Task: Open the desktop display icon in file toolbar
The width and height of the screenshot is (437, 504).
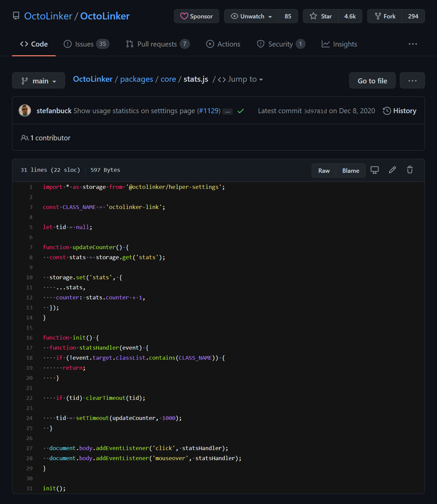Action: click(375, 170)
